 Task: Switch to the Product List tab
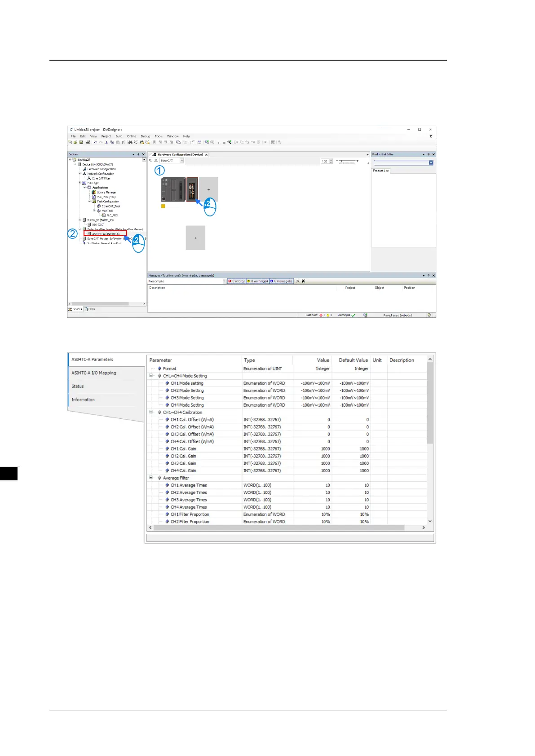click(381, 171)
